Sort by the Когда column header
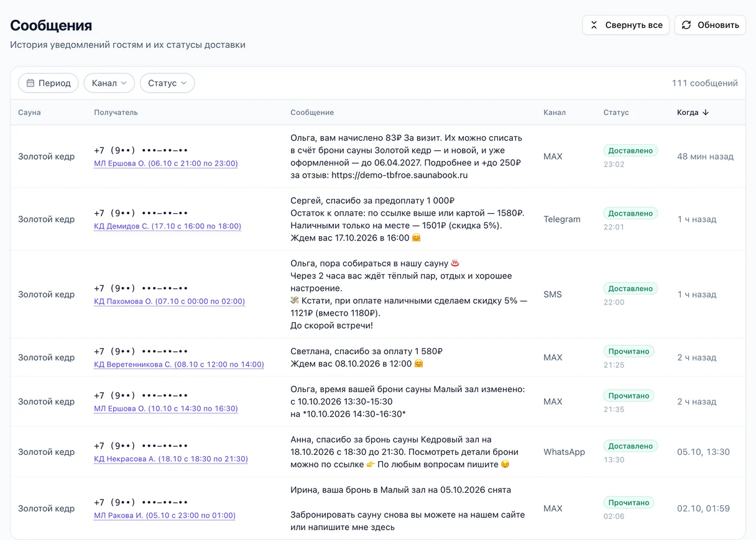Image resolution: width=756 pixels, height=540 pixels. coord(693,112)
